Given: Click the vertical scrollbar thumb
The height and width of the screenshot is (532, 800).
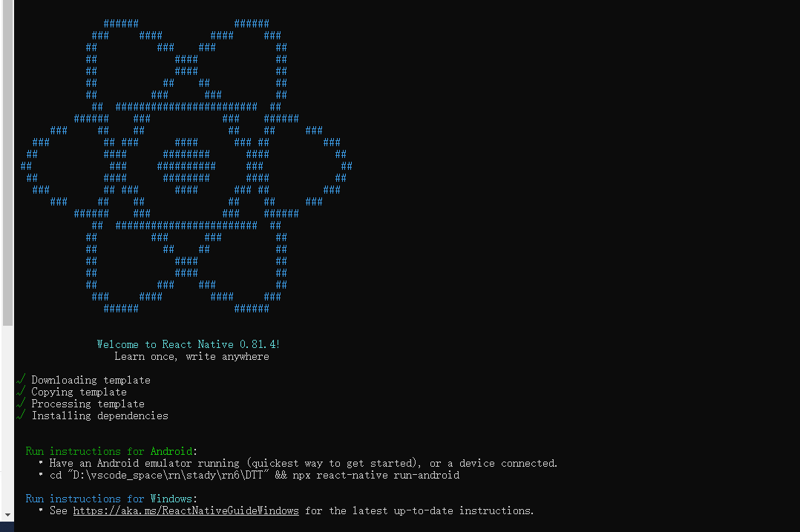Looking at the screenshot, I should [7, 162].
